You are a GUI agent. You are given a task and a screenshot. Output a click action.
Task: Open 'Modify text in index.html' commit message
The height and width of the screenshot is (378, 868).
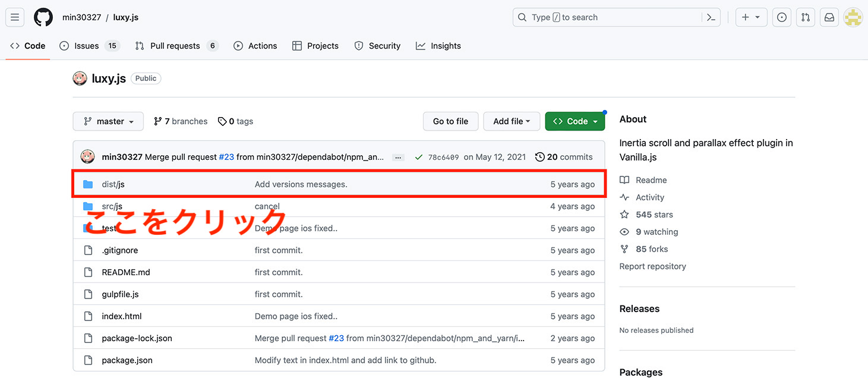pos(345,360)
